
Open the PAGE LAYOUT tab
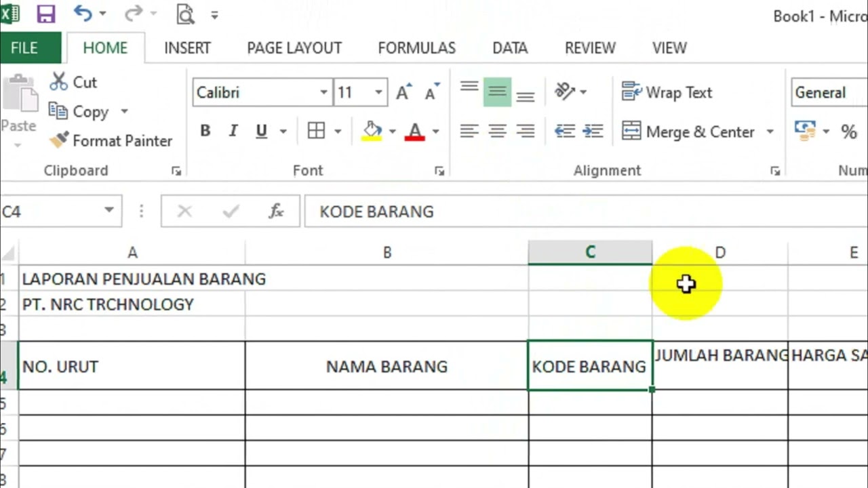[x=294, y=48]
